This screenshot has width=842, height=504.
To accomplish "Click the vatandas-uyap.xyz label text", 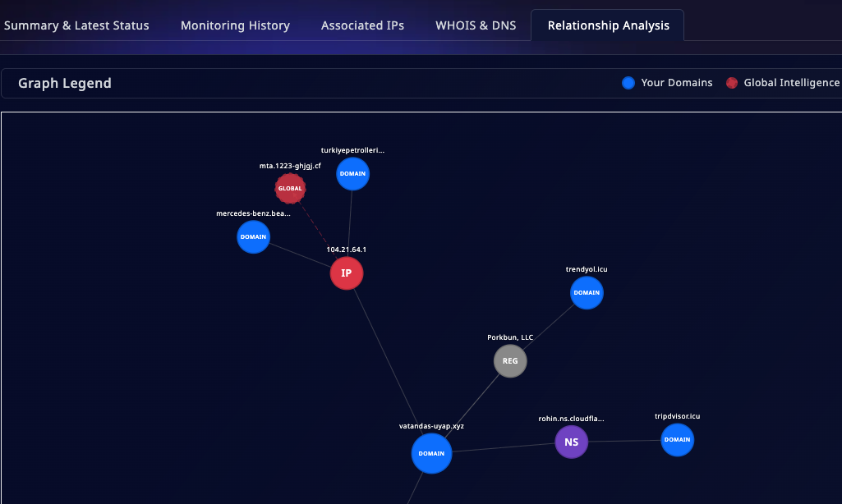I will [x=431, y=426].
